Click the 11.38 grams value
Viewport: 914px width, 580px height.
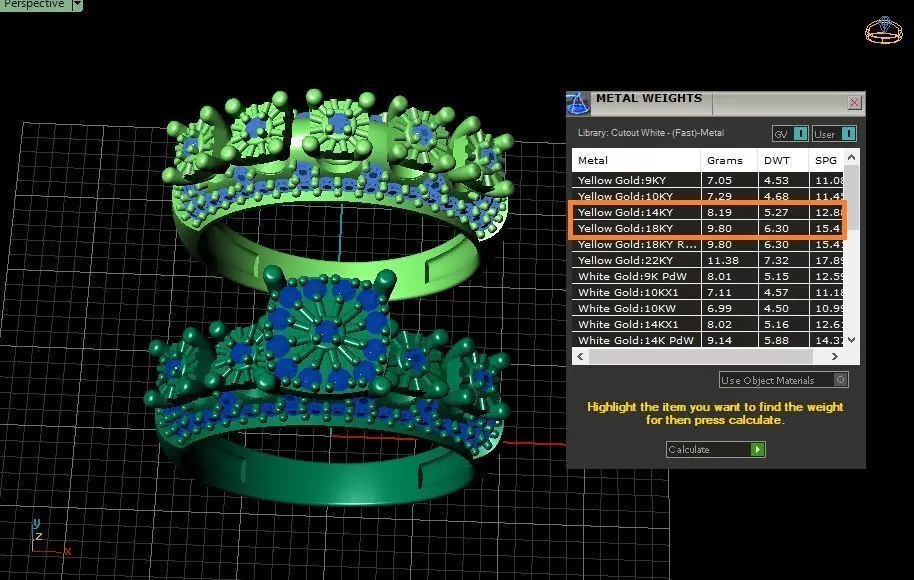pos(723,260)
